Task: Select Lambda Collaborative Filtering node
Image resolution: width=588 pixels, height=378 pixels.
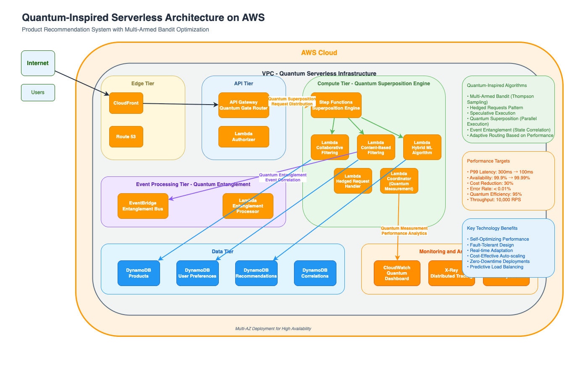Action: click(x=330, y=147)
